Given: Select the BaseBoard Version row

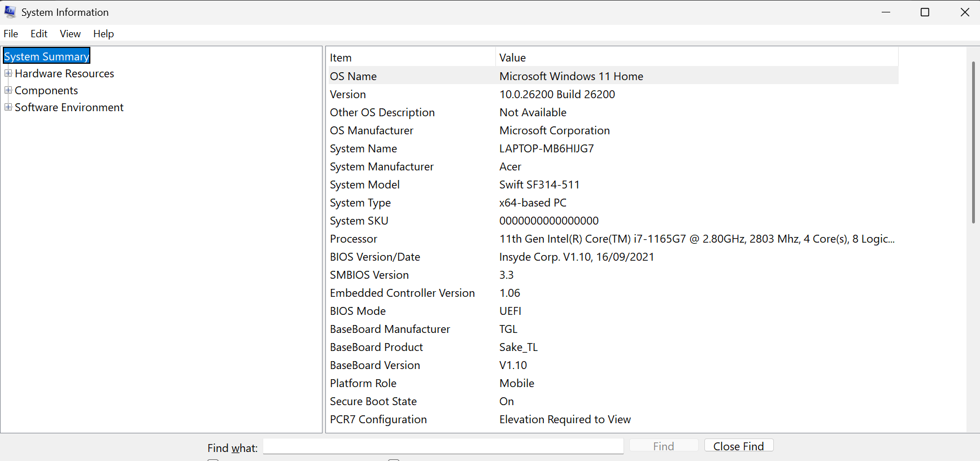Looking at the screenshot, I should (613, 365).
